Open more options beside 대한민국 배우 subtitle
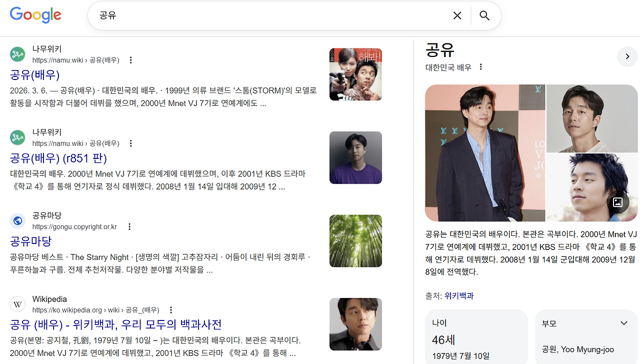The height and width of the screenshot is (364, 640). (x=480, y=67)
